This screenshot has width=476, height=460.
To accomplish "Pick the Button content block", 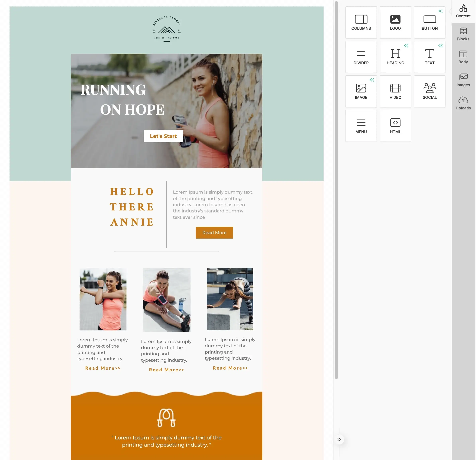I will point(429,22).
